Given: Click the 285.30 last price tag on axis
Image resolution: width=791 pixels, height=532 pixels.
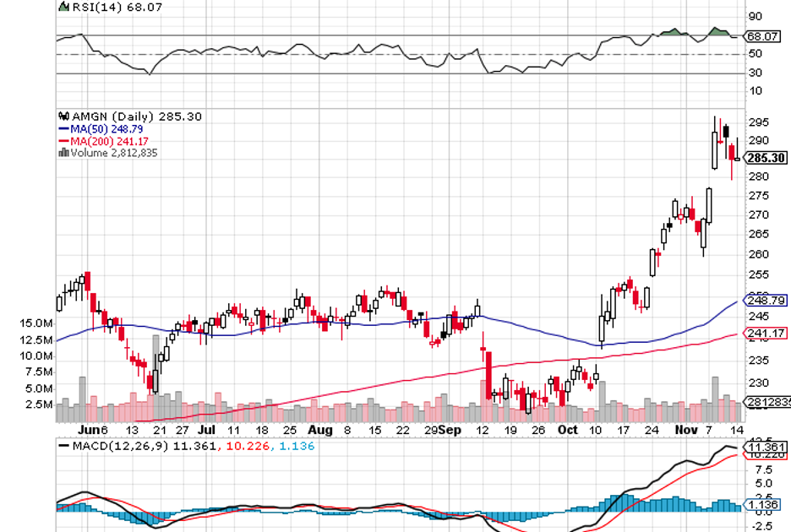Looking at the screenshot, I should tap(766, 158).
